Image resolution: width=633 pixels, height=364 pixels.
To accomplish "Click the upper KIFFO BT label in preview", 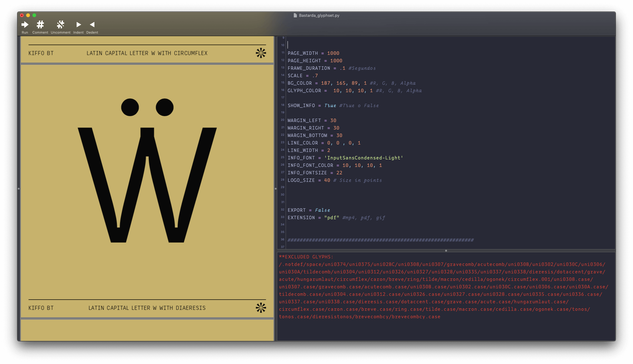I will (x=41, y=53).
